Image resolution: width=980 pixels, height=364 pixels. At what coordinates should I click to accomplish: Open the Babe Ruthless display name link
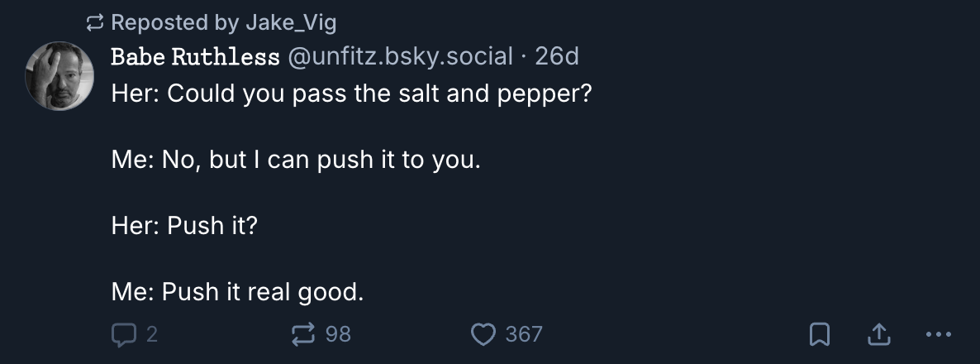(x=195, y=57)
